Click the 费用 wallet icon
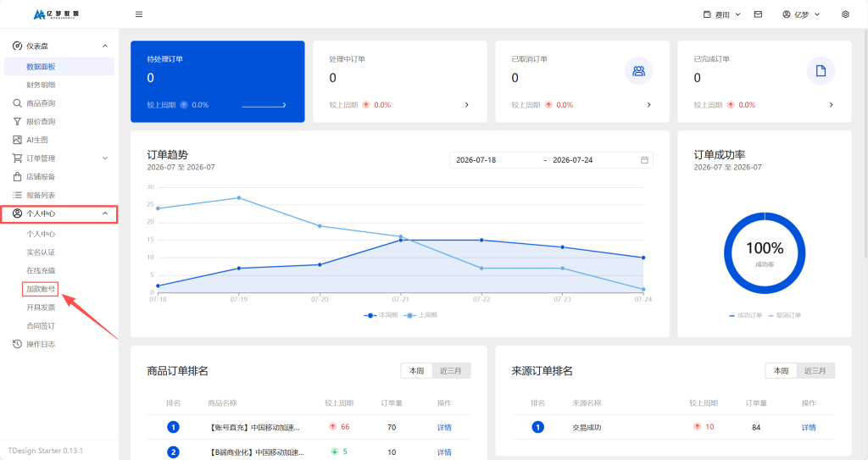Screen dimensions: 868x460 click(x=707, y=14)
